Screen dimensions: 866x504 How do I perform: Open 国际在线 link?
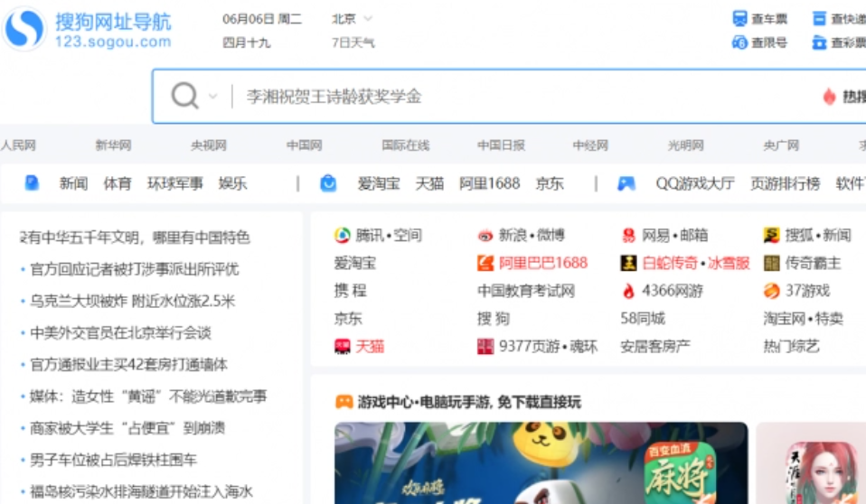click(x=405, y=145)
